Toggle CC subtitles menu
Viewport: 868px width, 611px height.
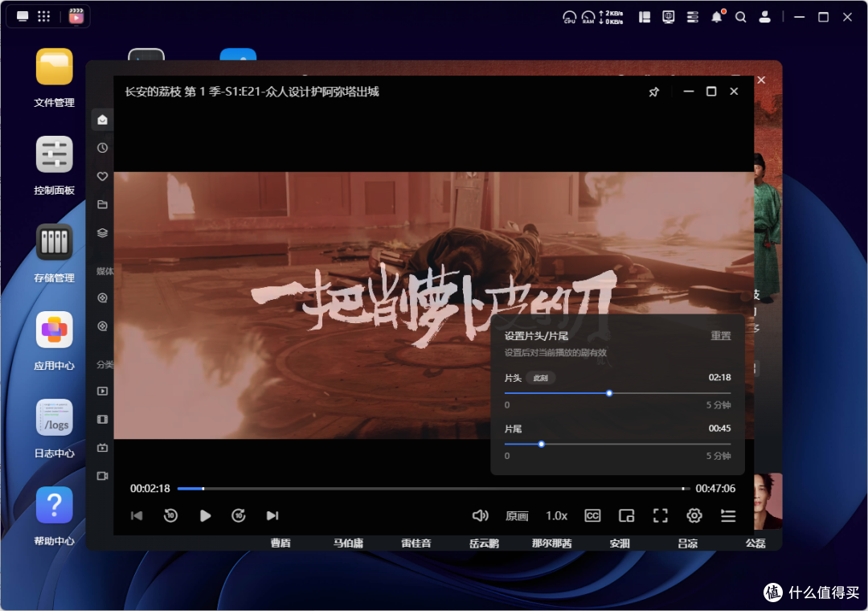(592, 515)
